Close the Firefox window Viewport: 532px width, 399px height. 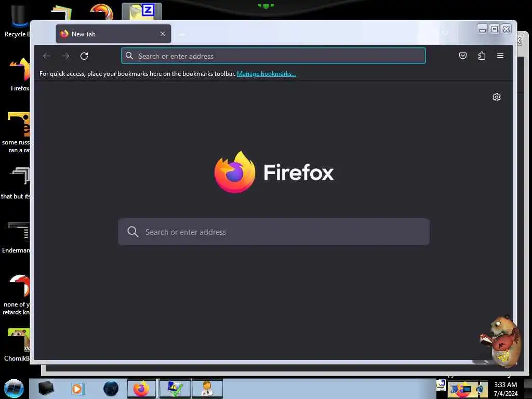coord(506,30)
